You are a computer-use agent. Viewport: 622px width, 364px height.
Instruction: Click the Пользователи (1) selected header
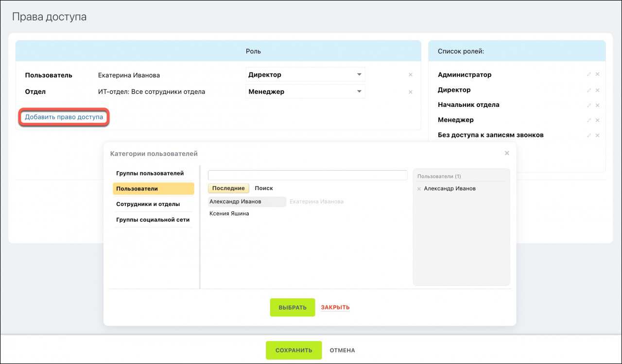point(439,176)
